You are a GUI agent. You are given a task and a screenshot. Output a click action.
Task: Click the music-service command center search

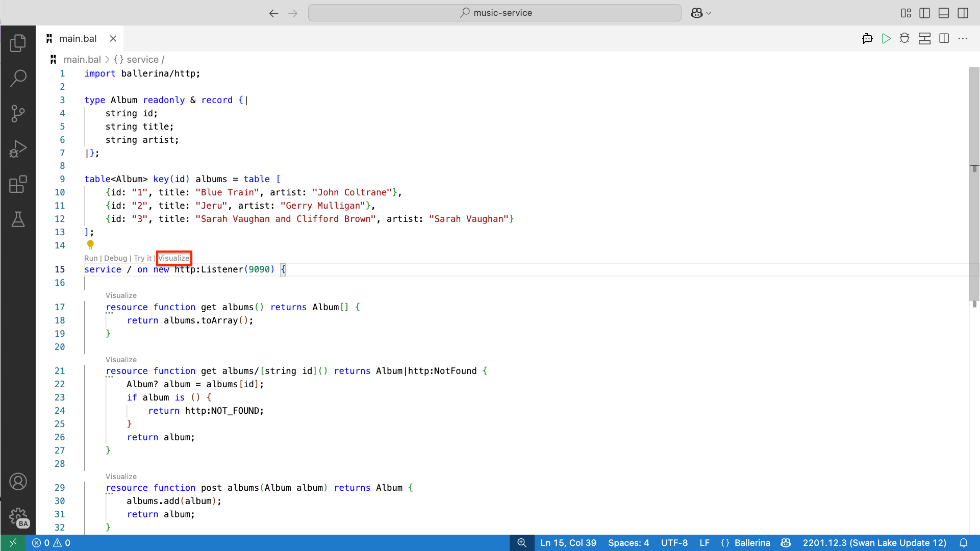494,13
